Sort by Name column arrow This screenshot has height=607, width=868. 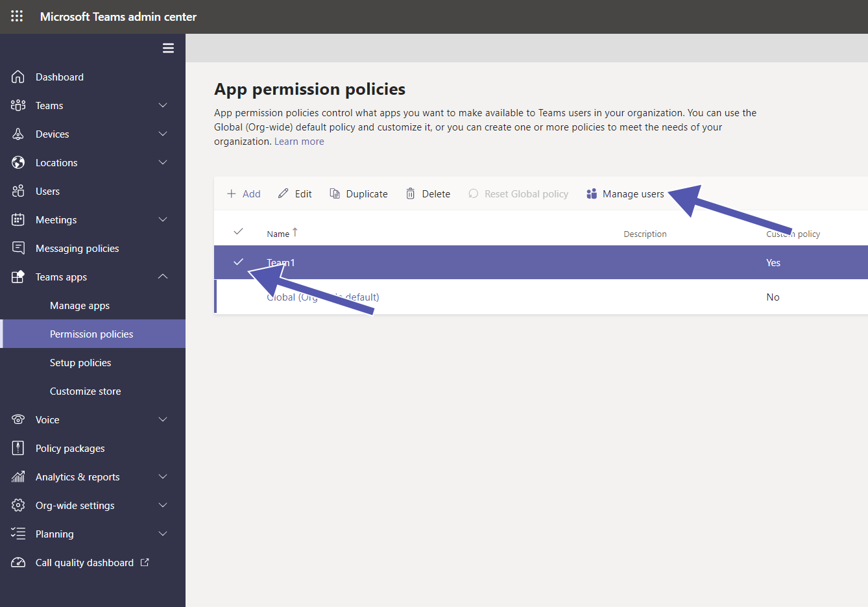295,232
